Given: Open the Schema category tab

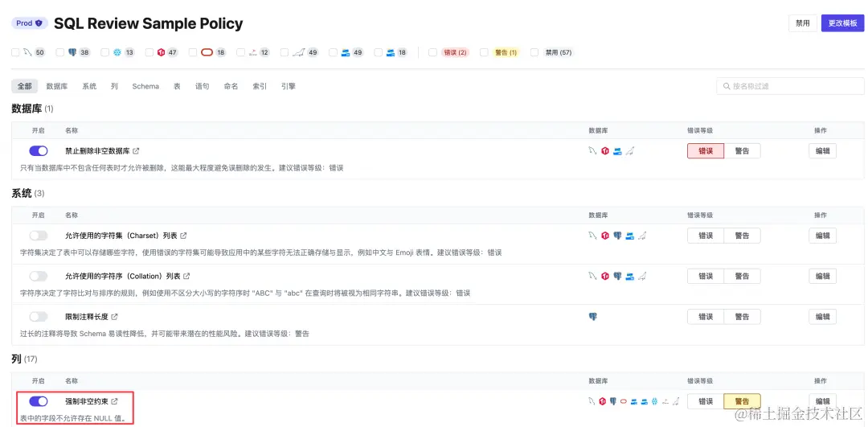Looking at the screenshot, I should click(x=145, y=86).
